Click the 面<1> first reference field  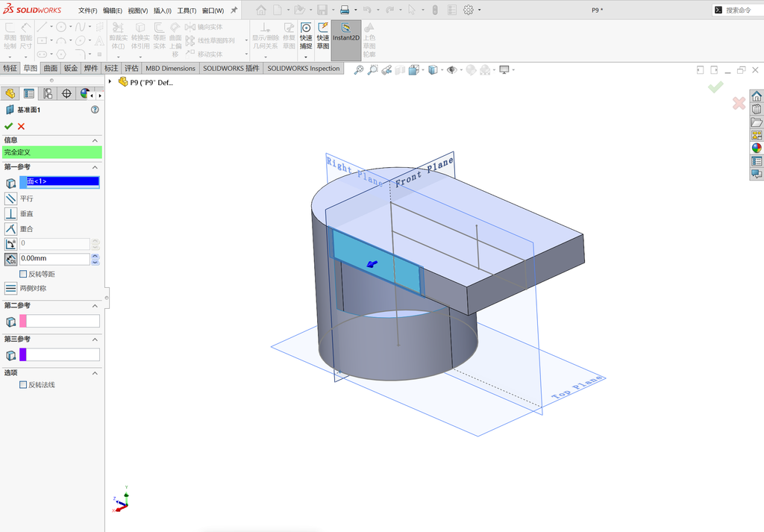click(x=60, y=182)
